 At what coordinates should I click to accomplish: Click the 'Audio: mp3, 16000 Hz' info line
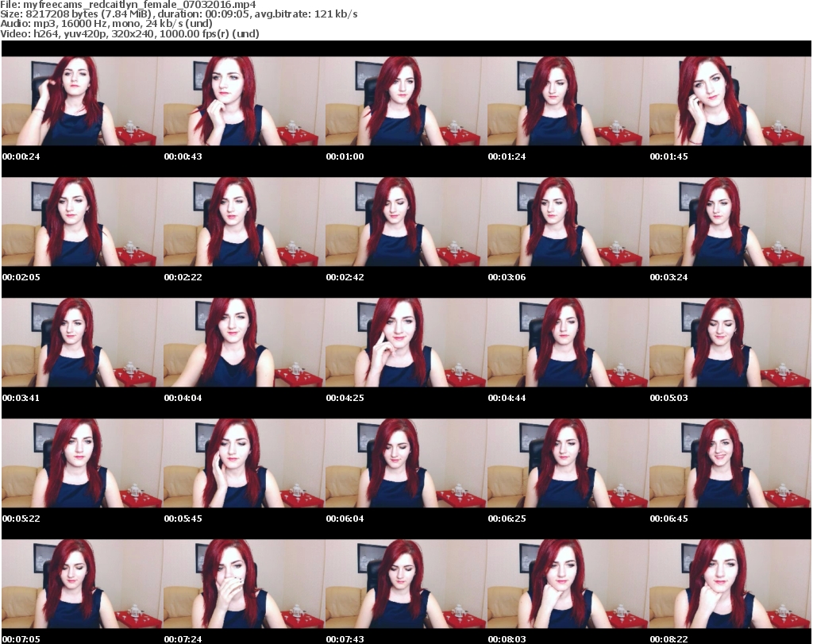(x=106, y=24)
